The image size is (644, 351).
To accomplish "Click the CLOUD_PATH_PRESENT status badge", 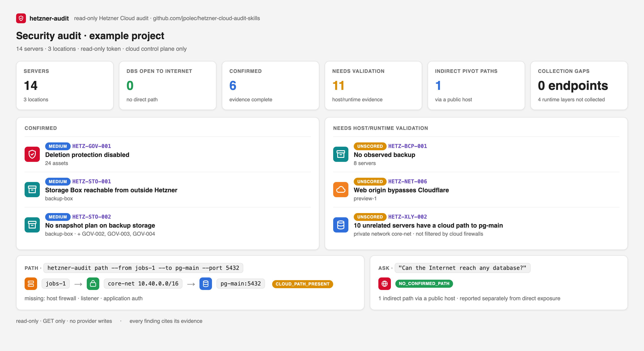I will pos(303,284).
